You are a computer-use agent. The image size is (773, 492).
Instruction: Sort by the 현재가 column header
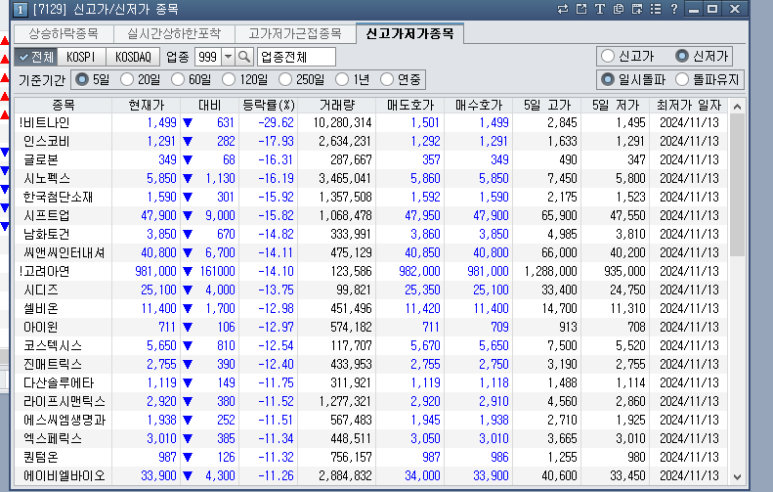click(x=146, y=105)
